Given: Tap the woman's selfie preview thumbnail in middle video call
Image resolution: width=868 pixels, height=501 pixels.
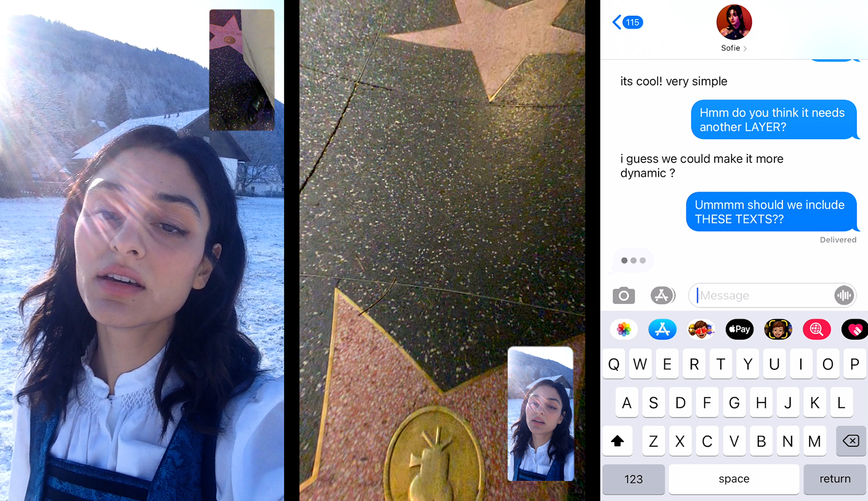Looking at the screenshot, I should pyautogui.click(x=540, y=414).
